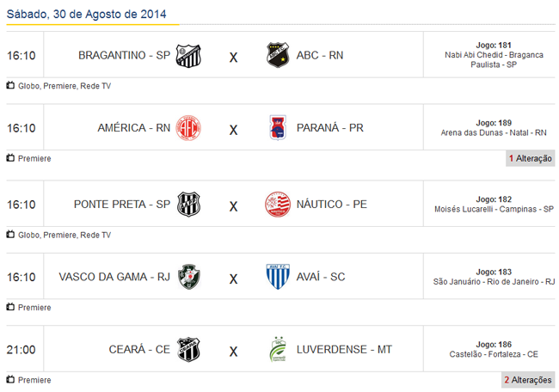Click the Luverdense club crest
Screen dimensions: 559x392
tap(277, 349)
